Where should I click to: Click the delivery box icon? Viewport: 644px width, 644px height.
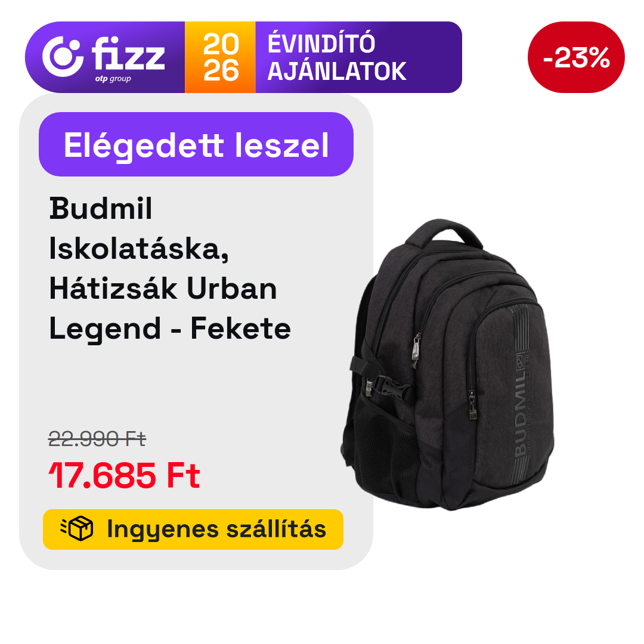pos(77,528)
